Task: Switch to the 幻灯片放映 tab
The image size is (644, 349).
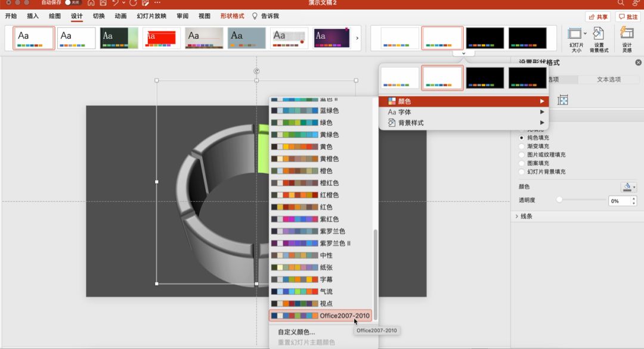Action: 151,16
